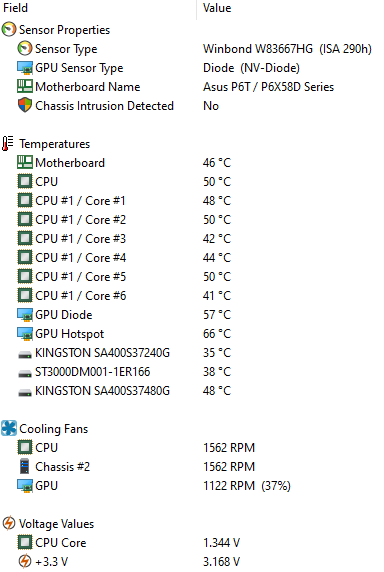Select the Chassis #2 fan label

[x=62, y=467]
